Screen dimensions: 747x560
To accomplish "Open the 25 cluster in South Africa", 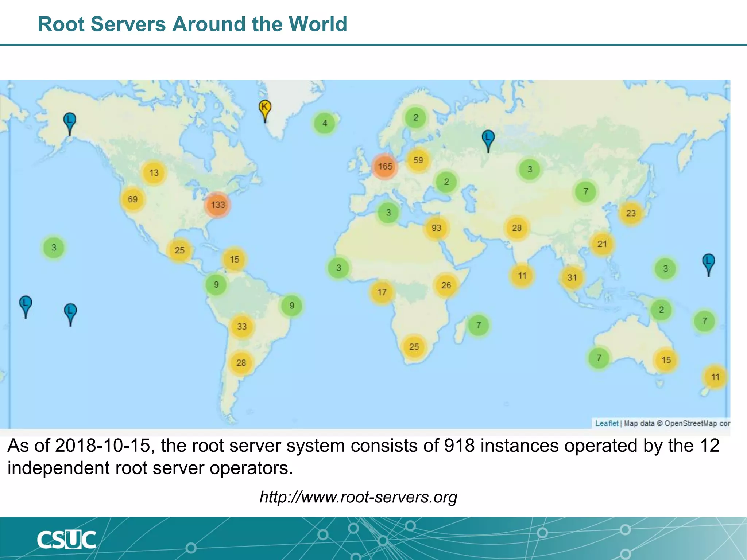I will (414, 347).
